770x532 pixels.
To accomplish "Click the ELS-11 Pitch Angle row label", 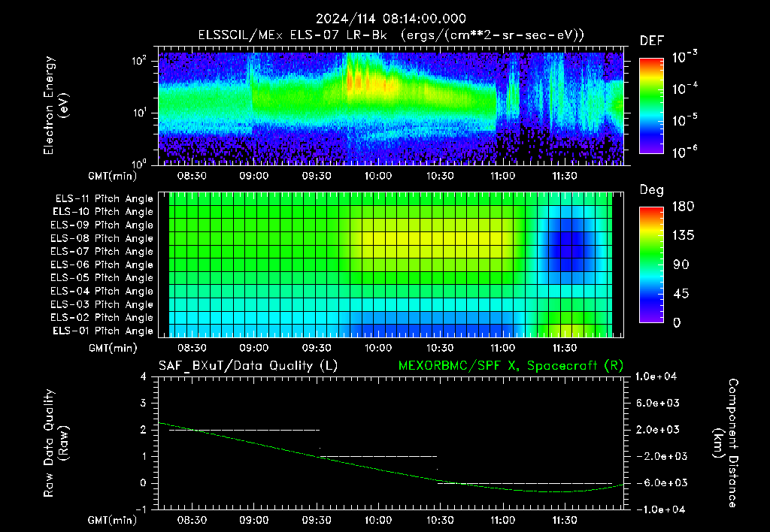I will [104, 199].
